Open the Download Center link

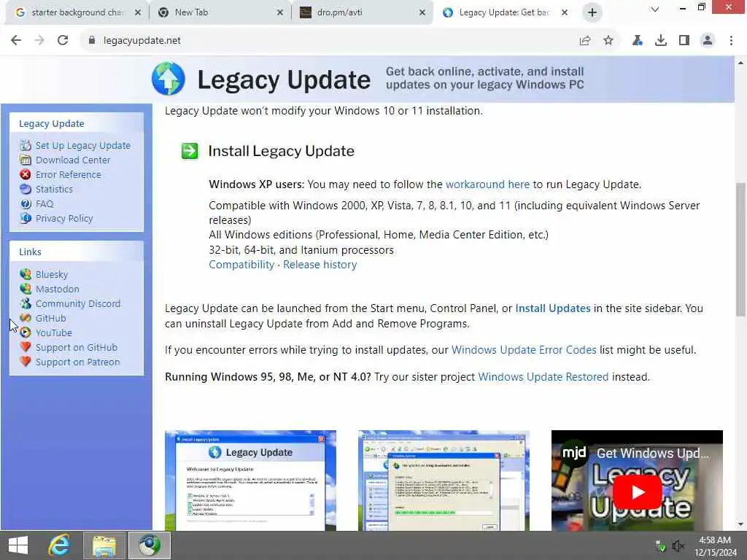[73, 160]
